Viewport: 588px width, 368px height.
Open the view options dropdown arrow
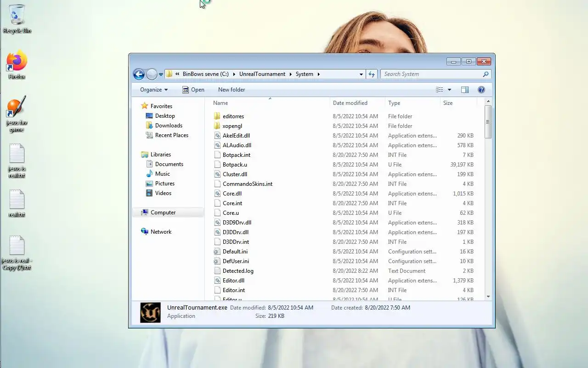click(x=449, y=90)
